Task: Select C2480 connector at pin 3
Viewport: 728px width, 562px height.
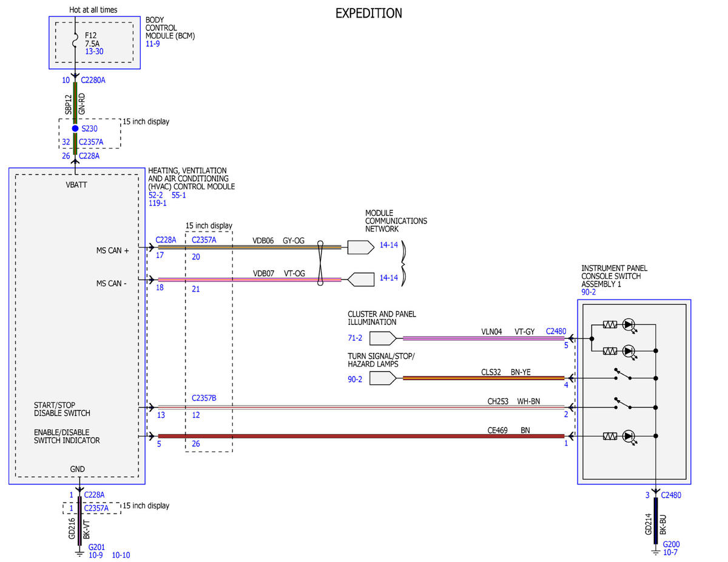Action: pyautogui.click(x=671, y=495)
